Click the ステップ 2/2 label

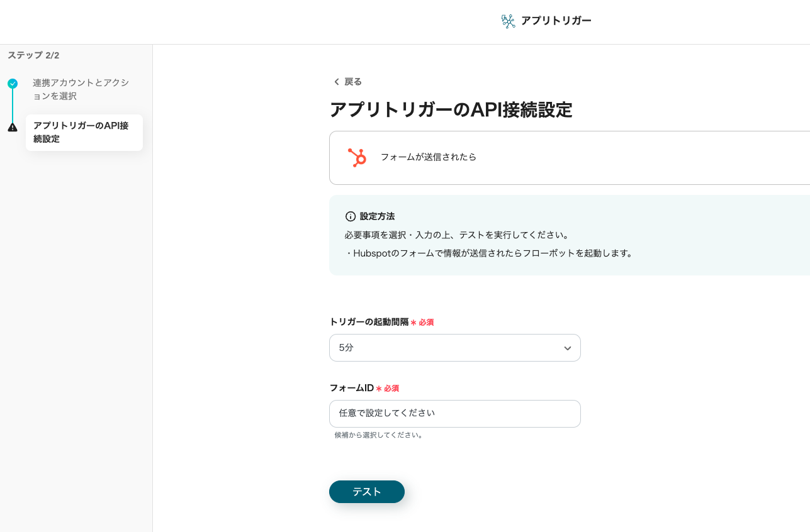tap(33, 55)
